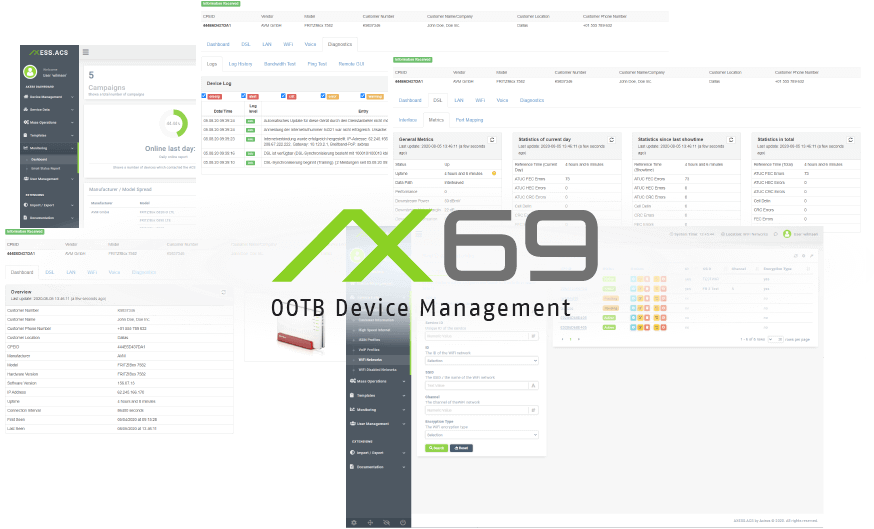Click the refresh icon on the Overview panel
The height and width of the screenshot is (529, 874).
[224, 292]
